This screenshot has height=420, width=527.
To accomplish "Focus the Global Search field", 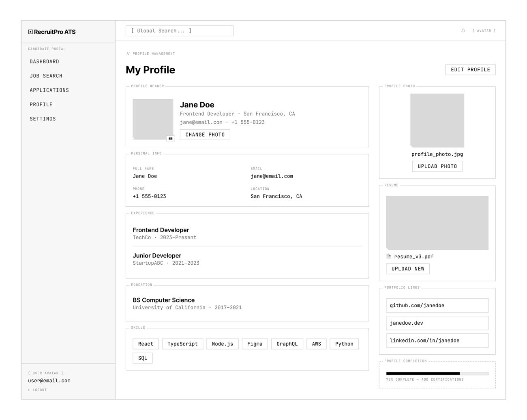I will pos(179,31).
